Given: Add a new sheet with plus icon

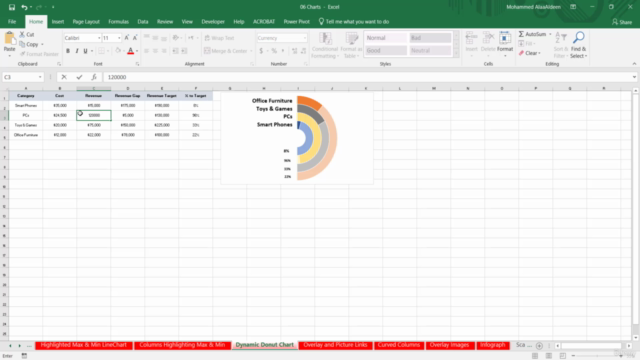Looking at the screenshot, I should [x=539, y=346].
